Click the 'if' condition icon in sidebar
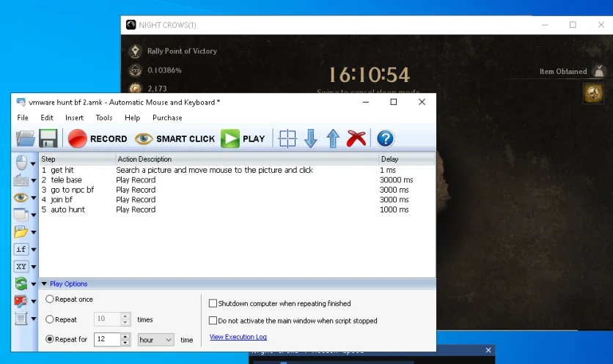613x364 pixels. click(x=21, y=249)
